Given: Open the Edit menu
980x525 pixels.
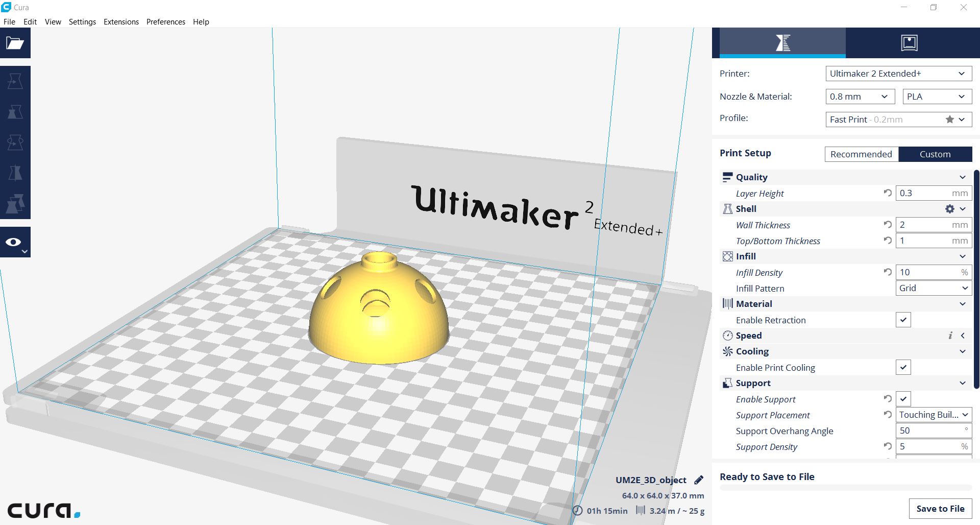Looking at the screenshot, I should coord(30,21).
